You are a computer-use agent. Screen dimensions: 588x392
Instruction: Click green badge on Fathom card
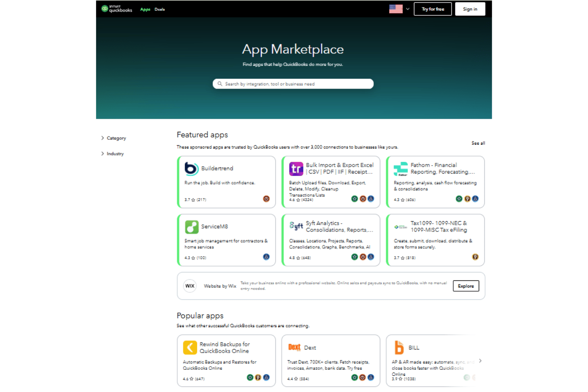click(459, 199)
